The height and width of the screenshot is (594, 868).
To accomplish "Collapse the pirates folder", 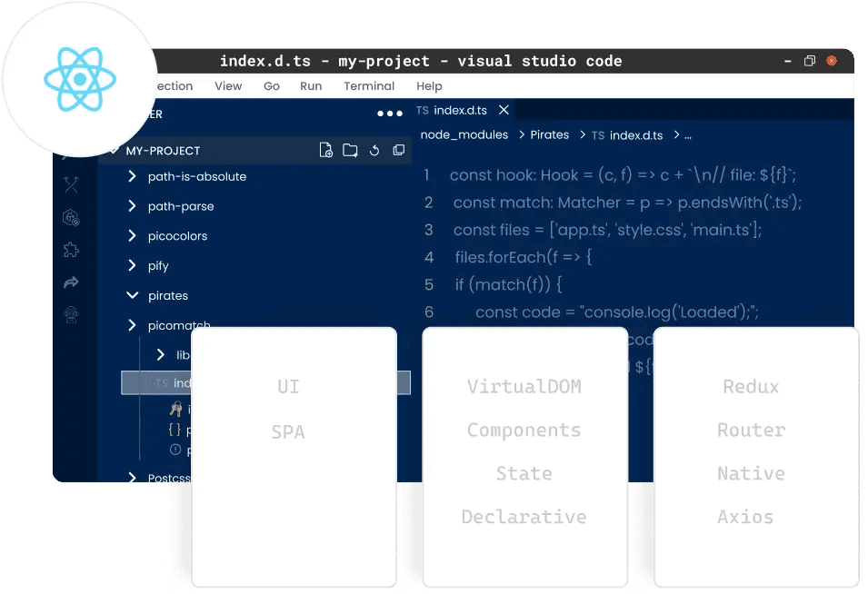I will point(133,295).
